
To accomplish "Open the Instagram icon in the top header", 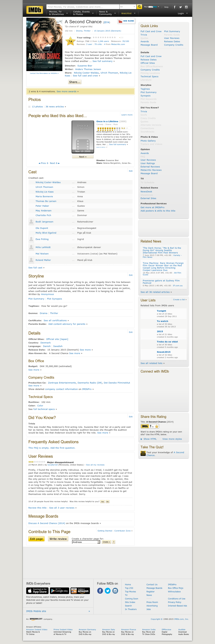I will pyautogui.click(x=186, y=7).
